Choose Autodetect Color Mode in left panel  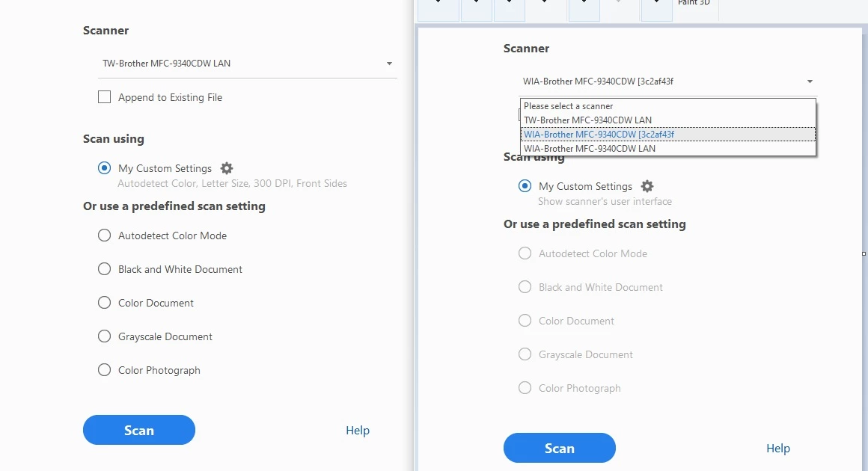coord(104,235)
